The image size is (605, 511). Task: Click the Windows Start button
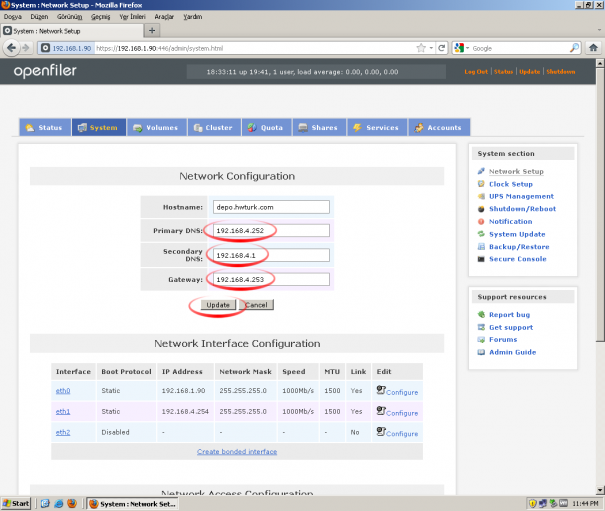16,503
